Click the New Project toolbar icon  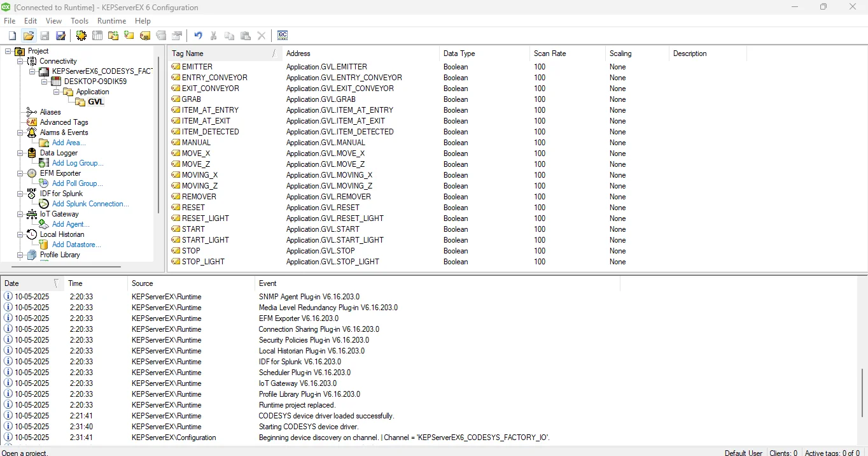[12, 36]
